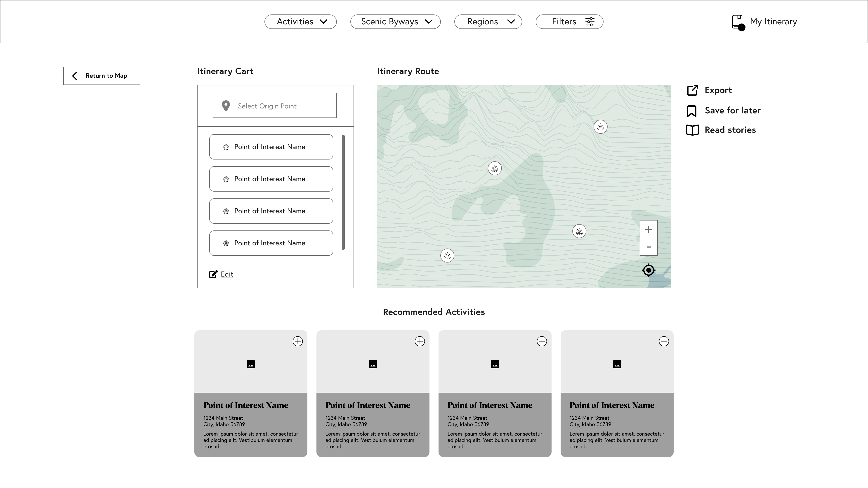
Task: Select the fourth Point of Interest cart item
Action: pyautogui.click(x=271, y=243)
